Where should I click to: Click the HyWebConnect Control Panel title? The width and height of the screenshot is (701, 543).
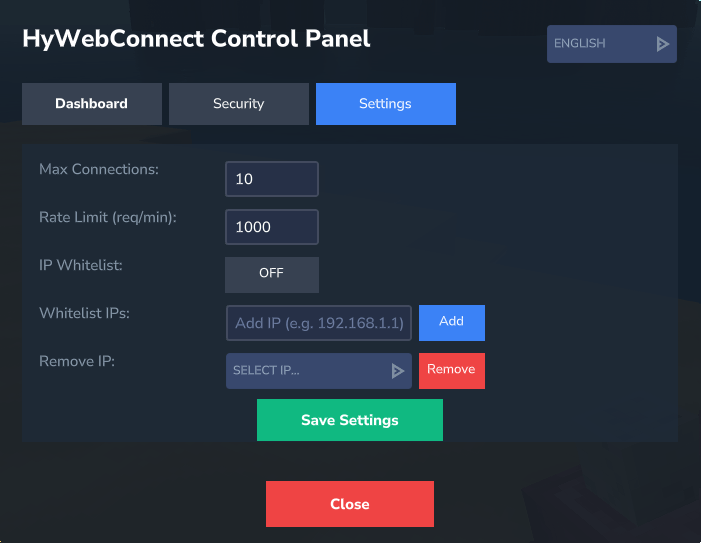click(197, 39)
